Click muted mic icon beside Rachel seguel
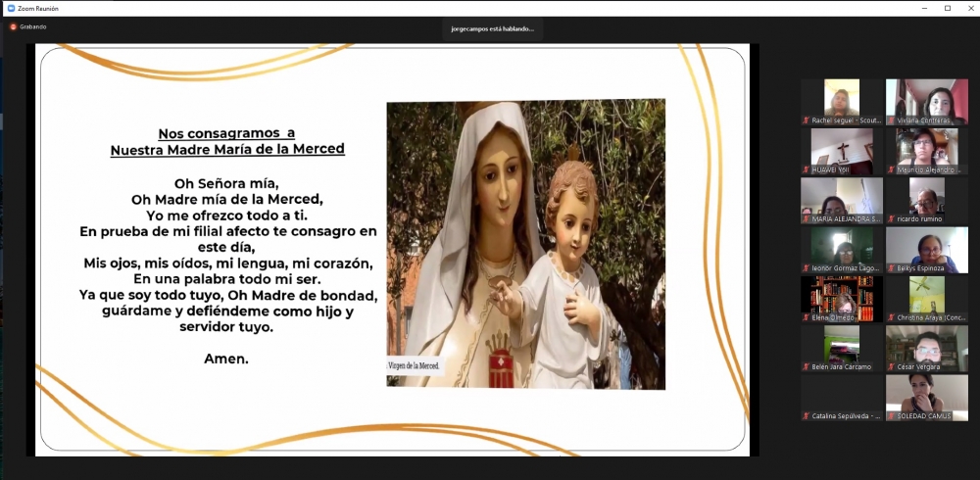The width and height of the screenshot is (980, 480). point(807,120)
